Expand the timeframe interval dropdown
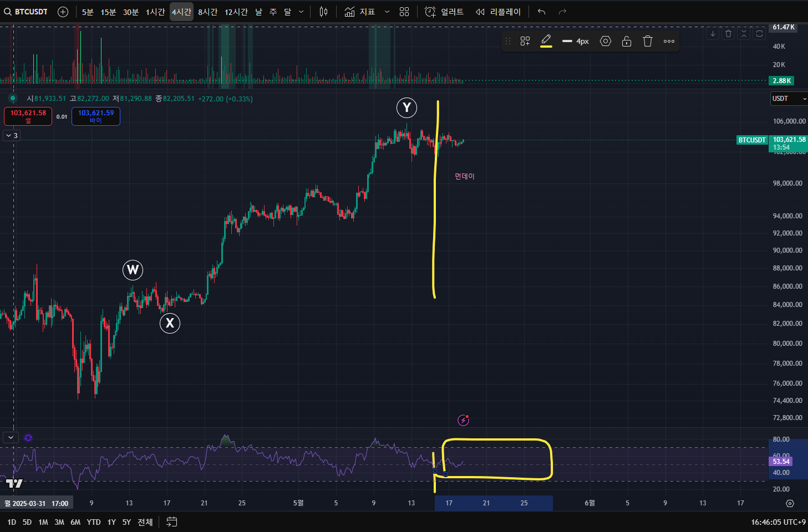The height and width of the screenshot is (532, 808). pyautogui.click(x=301, y=12)
